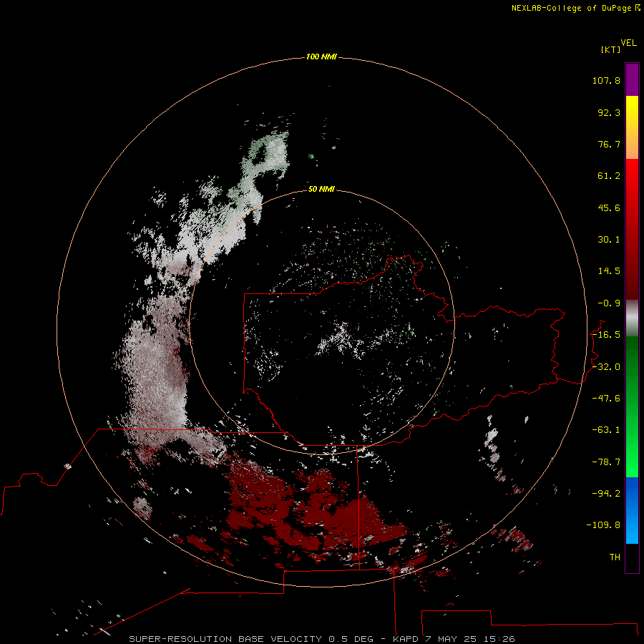644x644 pixels.
Task: Click the -109.8 legend value
Action: [603, 525]
